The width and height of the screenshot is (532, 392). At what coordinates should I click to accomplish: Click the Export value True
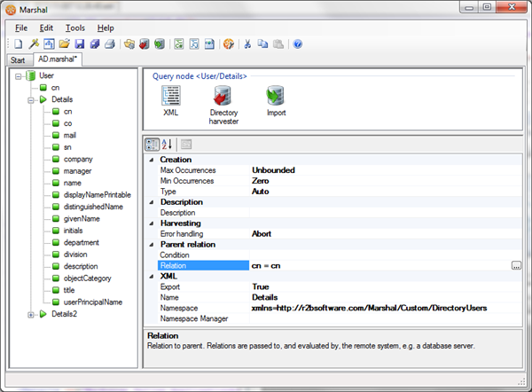[386, 286]
